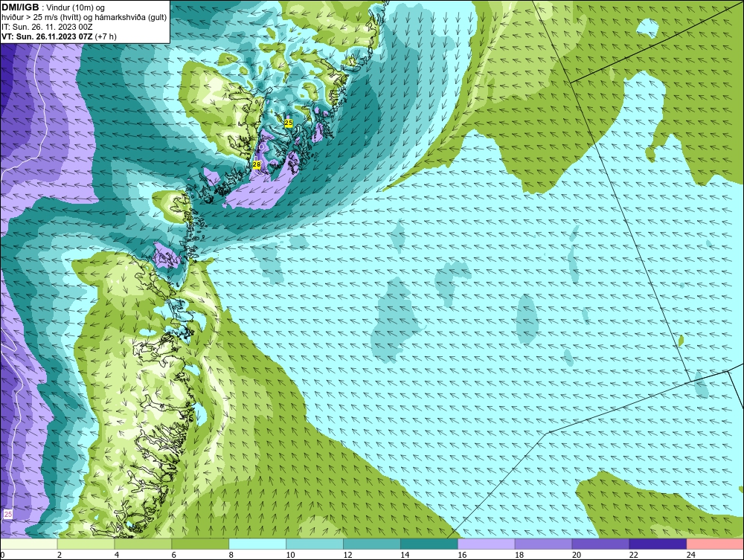
Task: Click the pink 25 contour label at bottom-left
Action: coord(7,514)
